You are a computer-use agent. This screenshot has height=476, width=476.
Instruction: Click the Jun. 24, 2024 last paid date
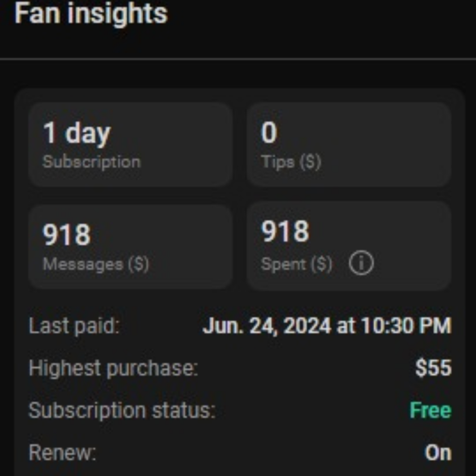point(327,325)
